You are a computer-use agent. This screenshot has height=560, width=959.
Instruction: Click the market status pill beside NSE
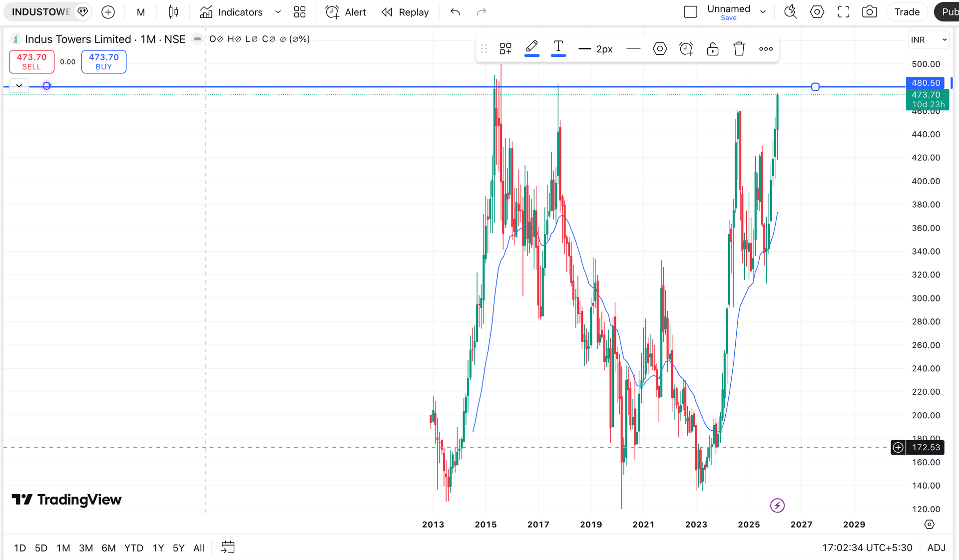tap(198, 39)
